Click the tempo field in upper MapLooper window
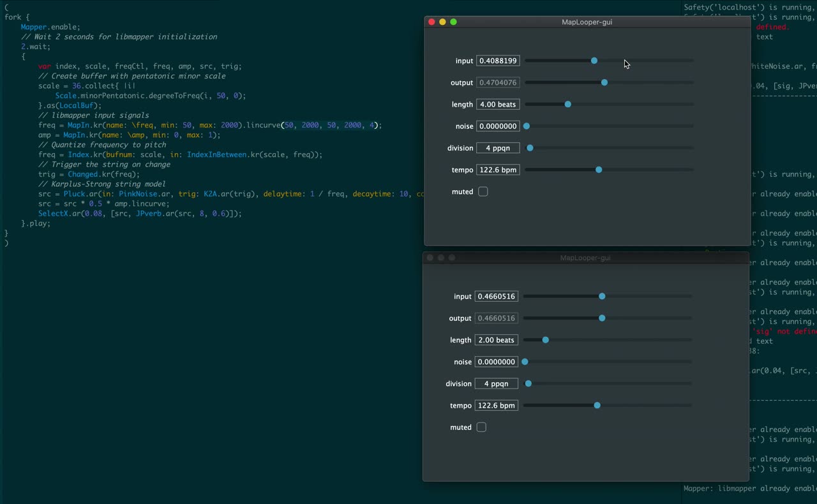The image size is (817, 504). [498, 170]
